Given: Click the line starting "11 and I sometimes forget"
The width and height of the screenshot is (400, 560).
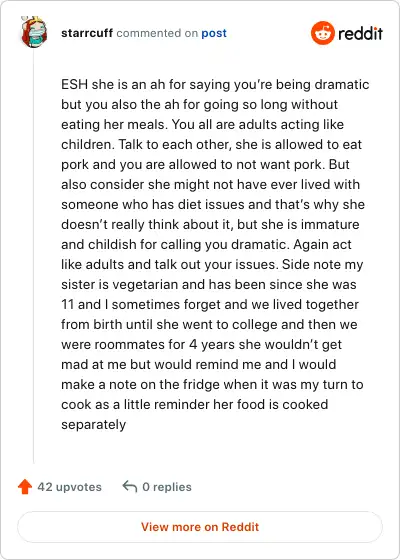Looking at the screenshot, I should pyautogui.click(x=210, y=305).
